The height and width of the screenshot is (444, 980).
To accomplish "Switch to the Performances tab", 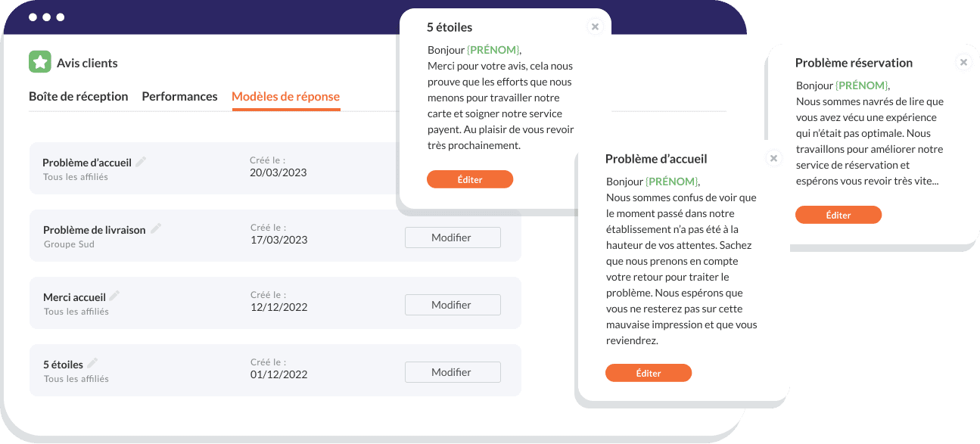I will (179, 97).
